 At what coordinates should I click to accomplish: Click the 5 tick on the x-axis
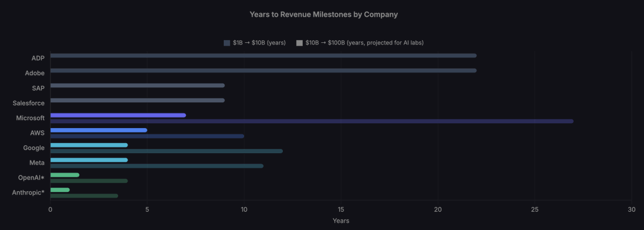148,209
